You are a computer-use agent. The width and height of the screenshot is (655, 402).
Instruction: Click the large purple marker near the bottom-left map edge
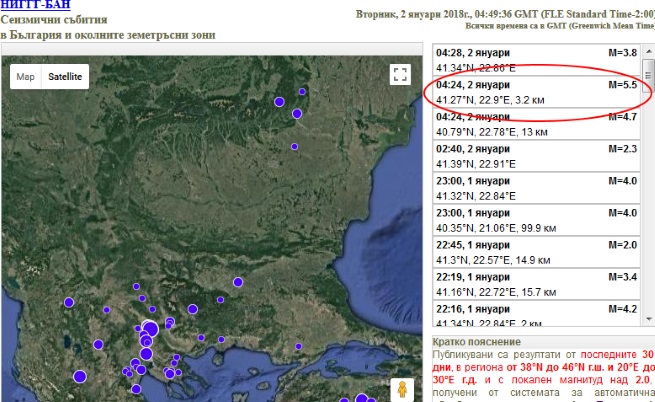tap(80, 377)
